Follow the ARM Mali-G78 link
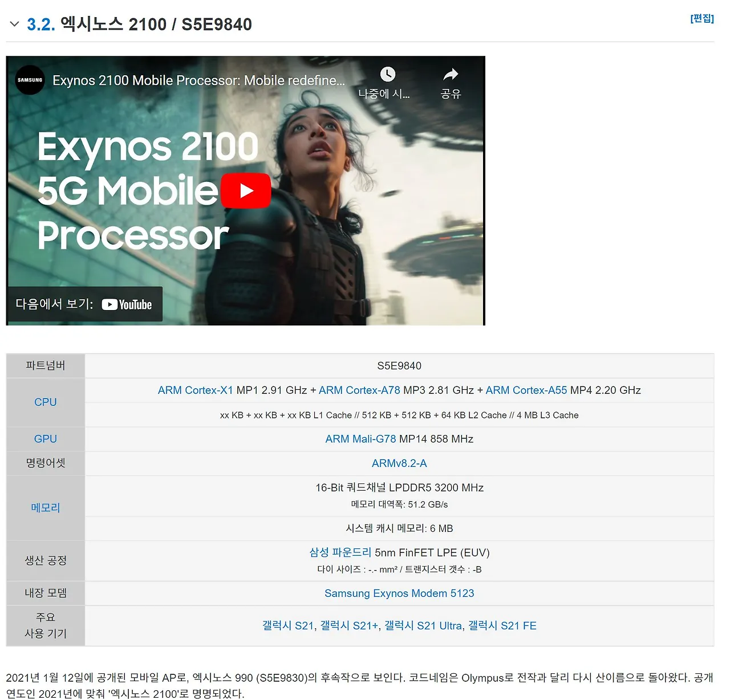This screenshot has height=700, width=730. (360, 439)
